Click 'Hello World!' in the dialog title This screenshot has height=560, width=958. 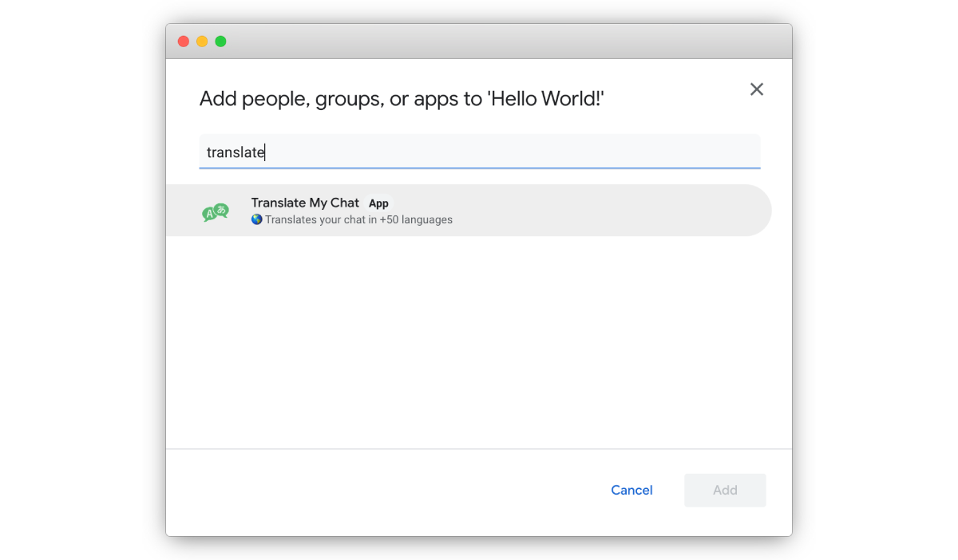point(547,99)
